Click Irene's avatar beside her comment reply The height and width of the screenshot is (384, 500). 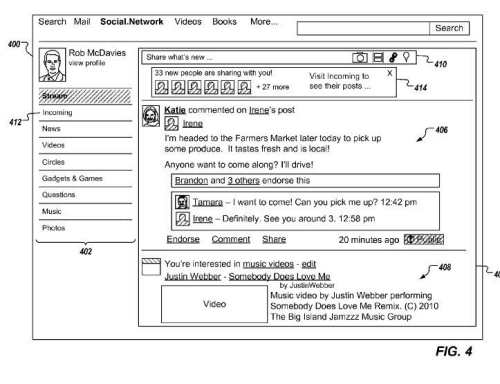coord(182,219)
